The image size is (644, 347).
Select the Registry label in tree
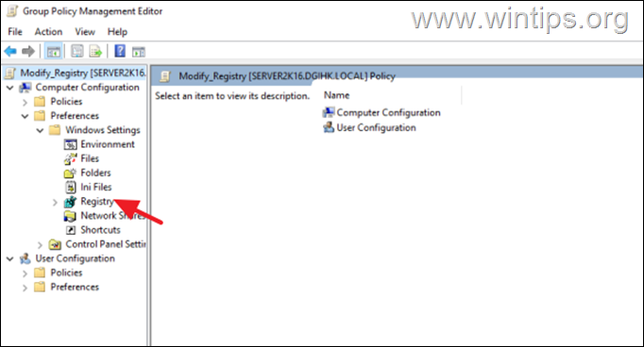click(97, 202)
